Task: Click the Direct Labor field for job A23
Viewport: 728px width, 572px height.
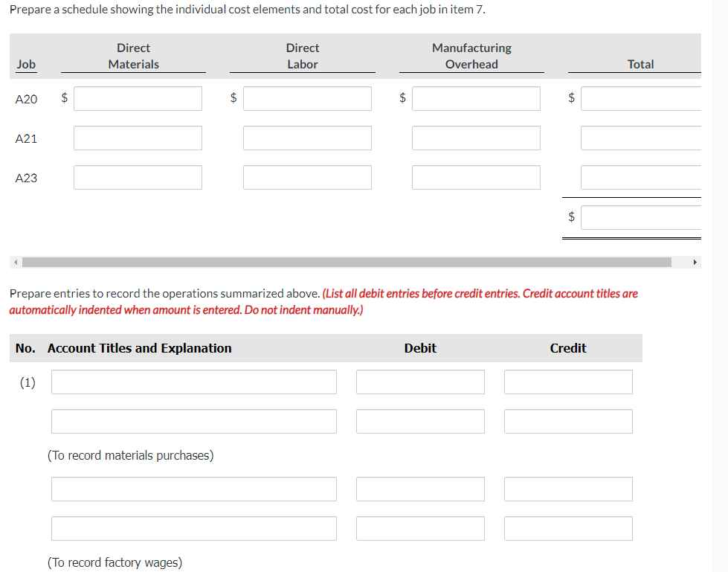Action: coord(307,177)
